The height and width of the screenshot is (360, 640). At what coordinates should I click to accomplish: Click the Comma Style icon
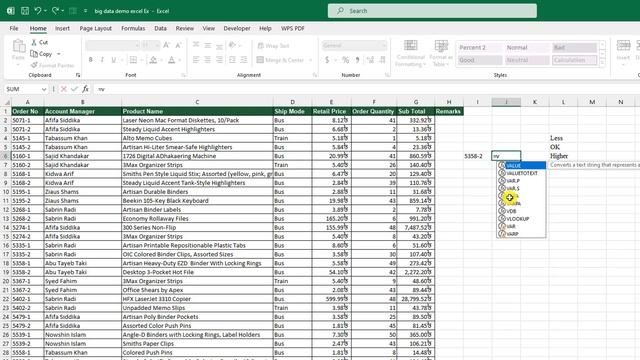pos(358,60)
